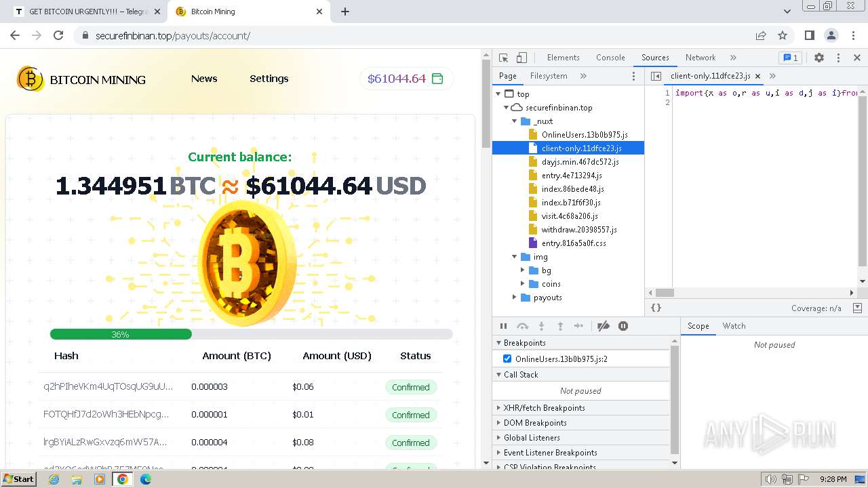Show details via the Coverage drawer icon
This screenshot has height=488, width=868.
pos(857,308)
